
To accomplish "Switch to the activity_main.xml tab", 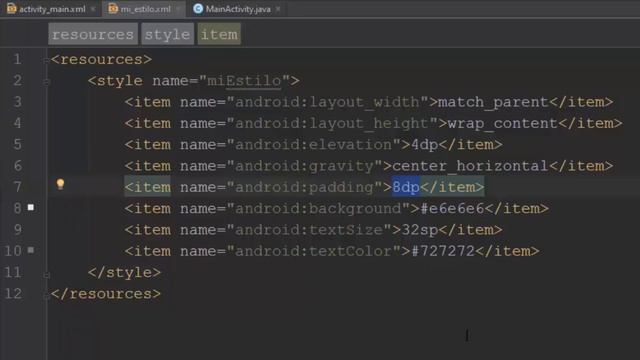I will point(52,9).
